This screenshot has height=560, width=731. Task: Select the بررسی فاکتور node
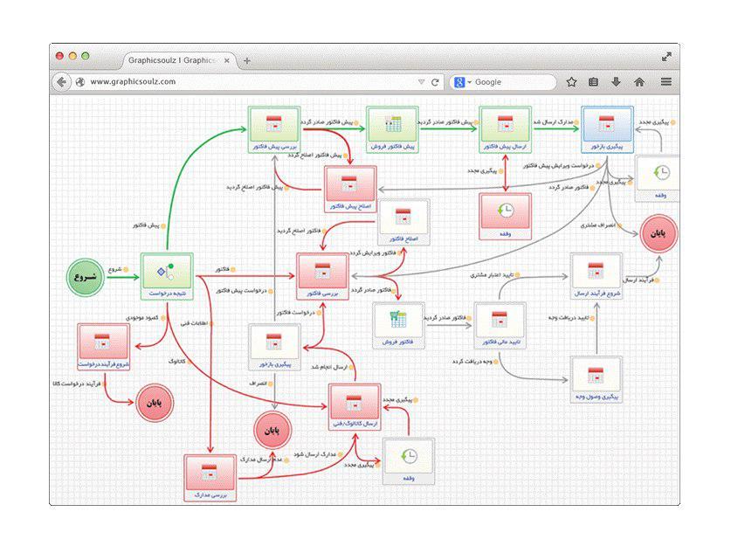point(322,276)
